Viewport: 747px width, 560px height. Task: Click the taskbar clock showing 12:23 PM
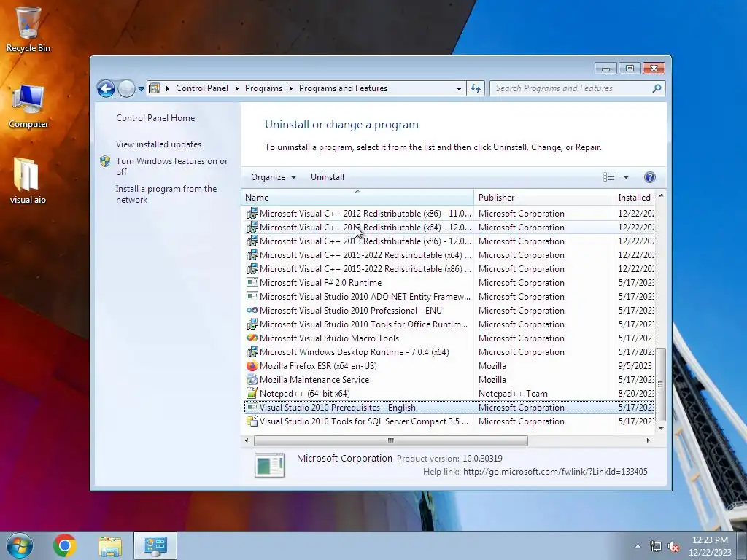[x=710, y=546]
